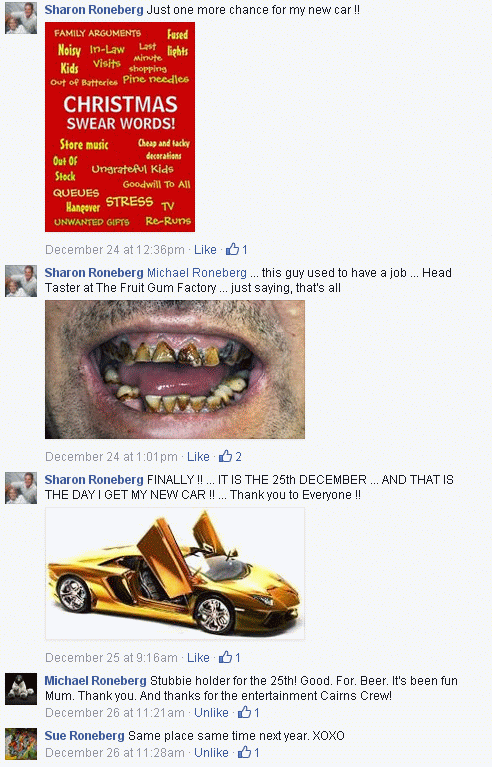
Task: Click thumbs-up icon on teeth photo comment
Action: 225,456
